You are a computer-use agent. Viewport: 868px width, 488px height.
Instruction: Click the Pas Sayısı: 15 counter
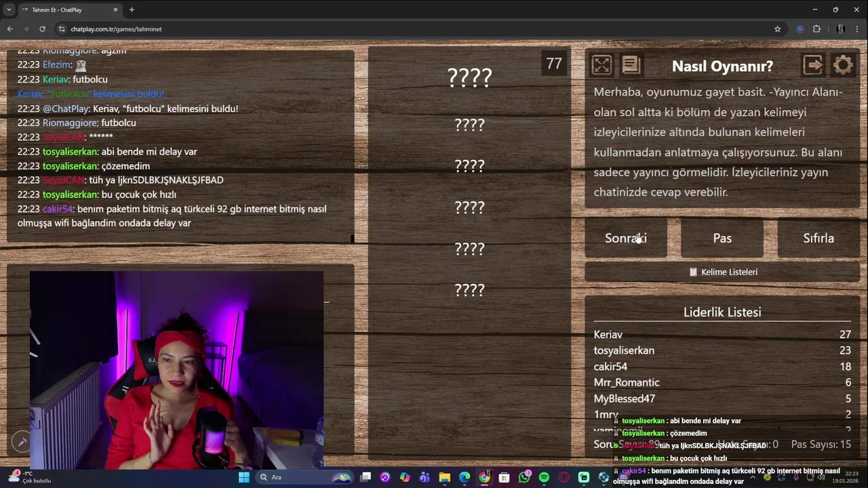tap(821, 445)
